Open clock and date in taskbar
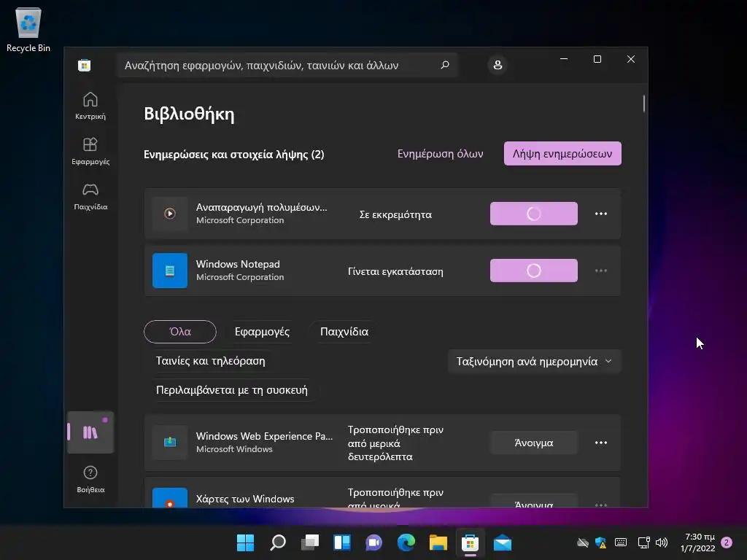 [697, 542]
